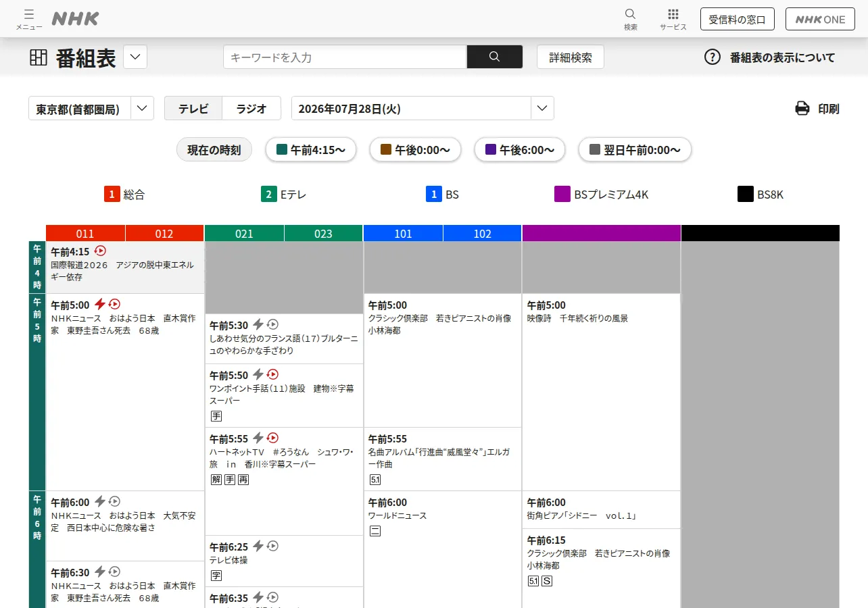Click lightning icon on 午前6:00 NHKニュース
Image resolution: width=868 pixels, height=608 pixels.
coord(100,501)
